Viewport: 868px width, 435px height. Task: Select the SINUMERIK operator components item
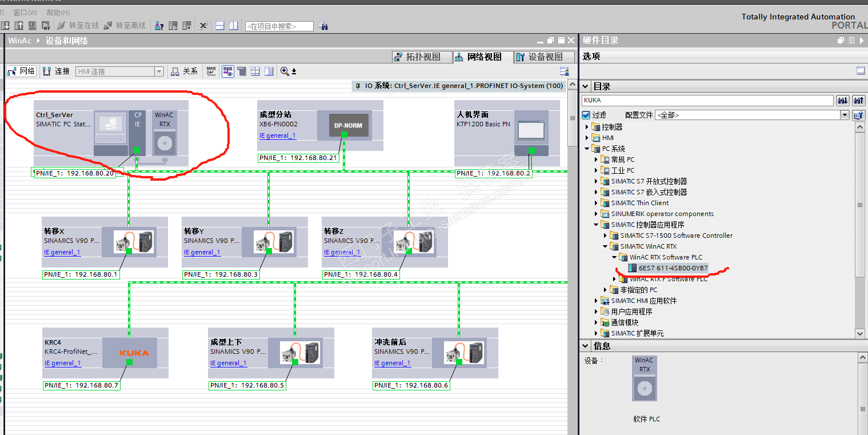click(x=662, y=214)
